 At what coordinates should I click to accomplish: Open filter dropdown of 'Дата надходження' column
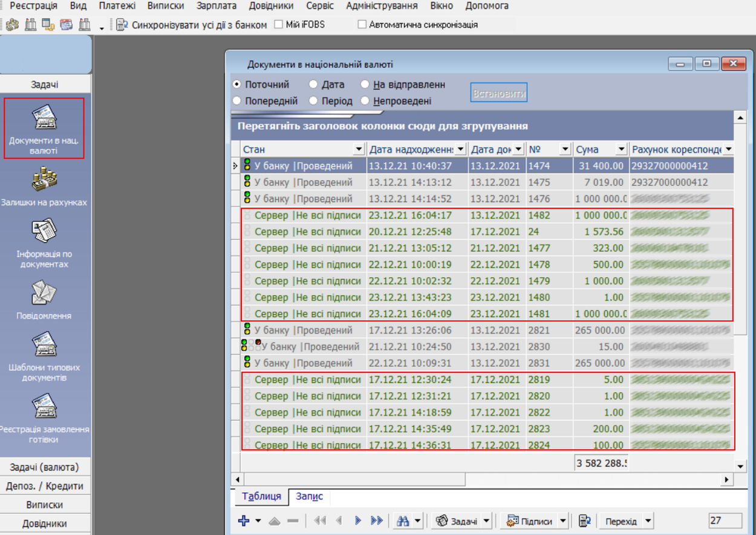coord(460,149)
